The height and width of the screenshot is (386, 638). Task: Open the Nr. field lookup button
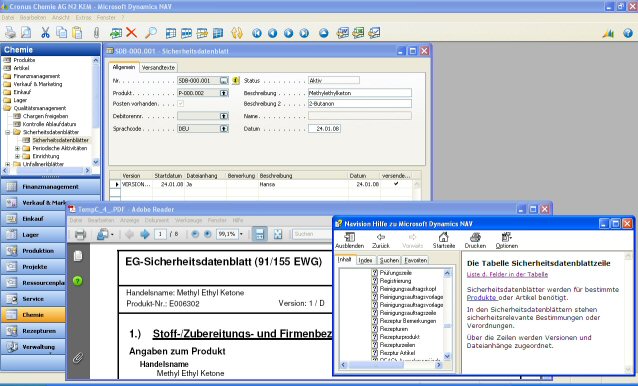224,81
